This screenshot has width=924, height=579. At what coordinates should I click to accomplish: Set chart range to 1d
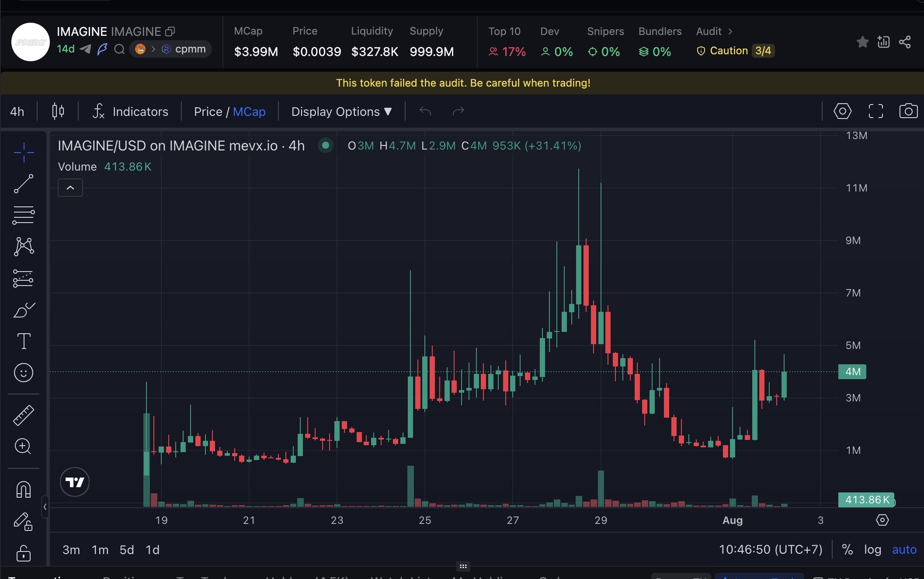pyautogui.click(x=153, y=550)
